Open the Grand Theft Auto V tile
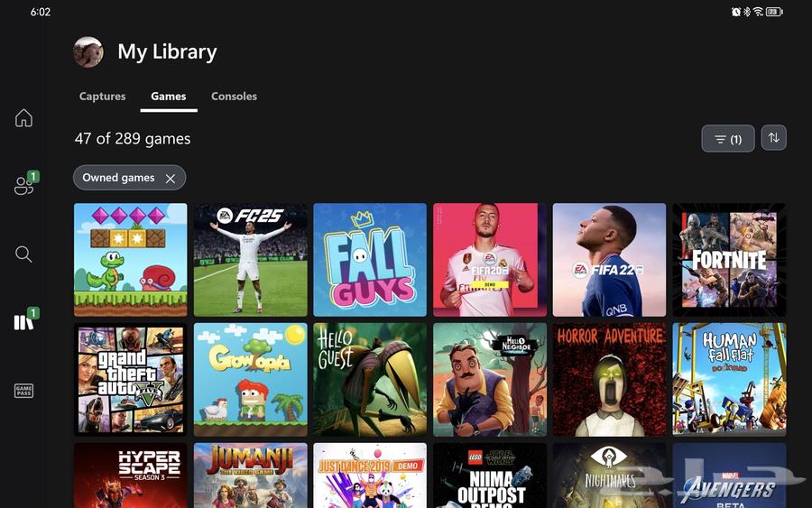The width and height of the screenshot is (812, 508). (131, 380)
